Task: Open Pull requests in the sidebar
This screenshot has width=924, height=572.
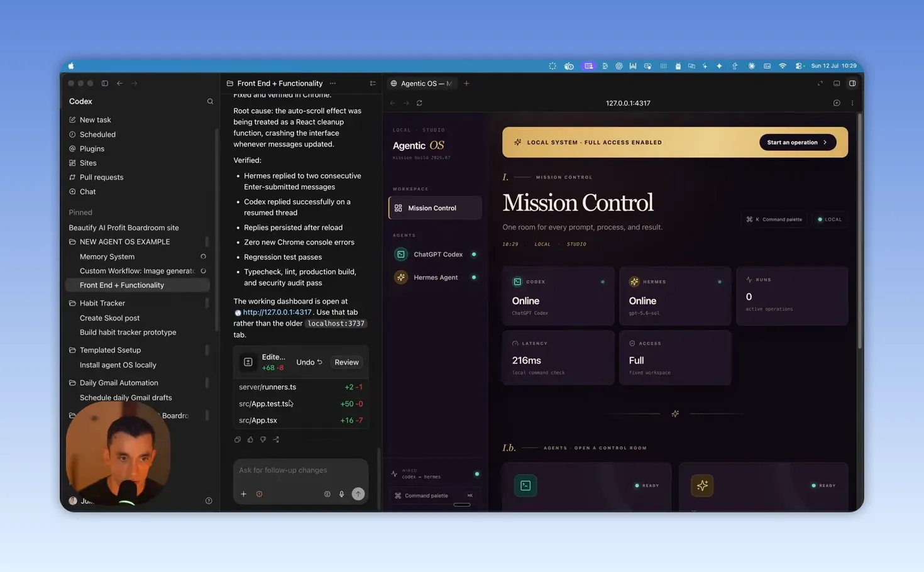Action: pyautogui.click(x=101, y=177)
